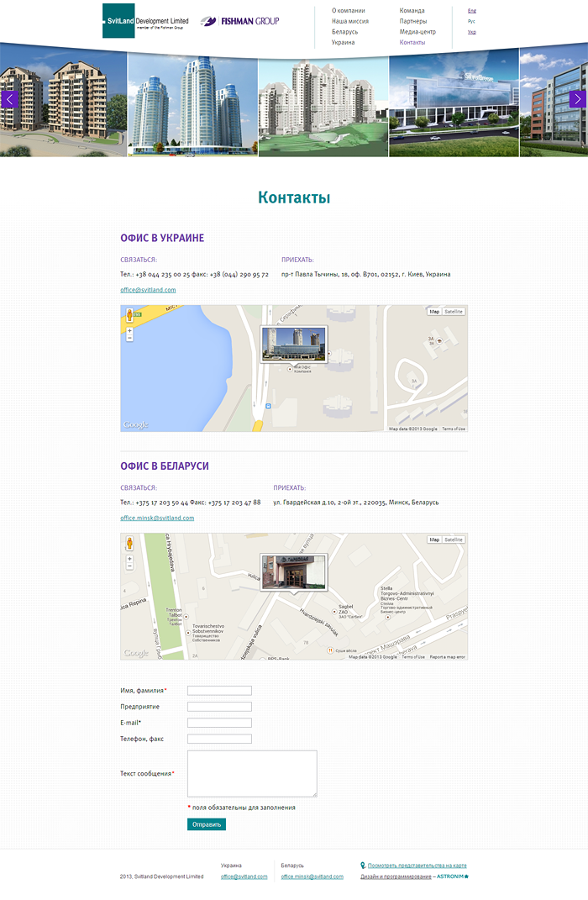Open the 'Медиа-центр' menu item
Screen dimensions: 588x900
coord(417,32)
